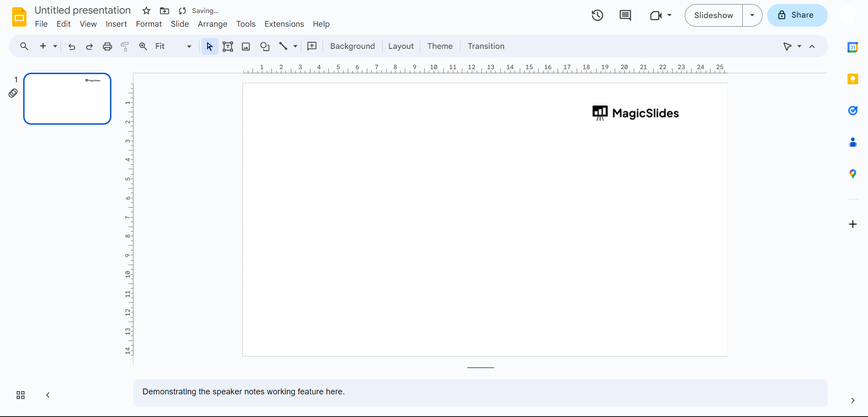
Task: Select the shape tool
Action: pos(265,46)
